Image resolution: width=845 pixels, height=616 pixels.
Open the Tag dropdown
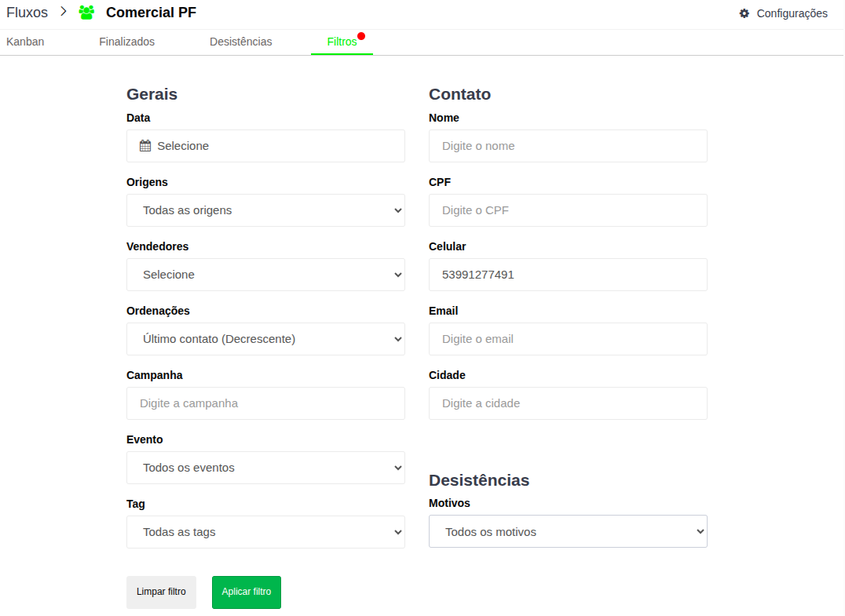click(265, 532)
